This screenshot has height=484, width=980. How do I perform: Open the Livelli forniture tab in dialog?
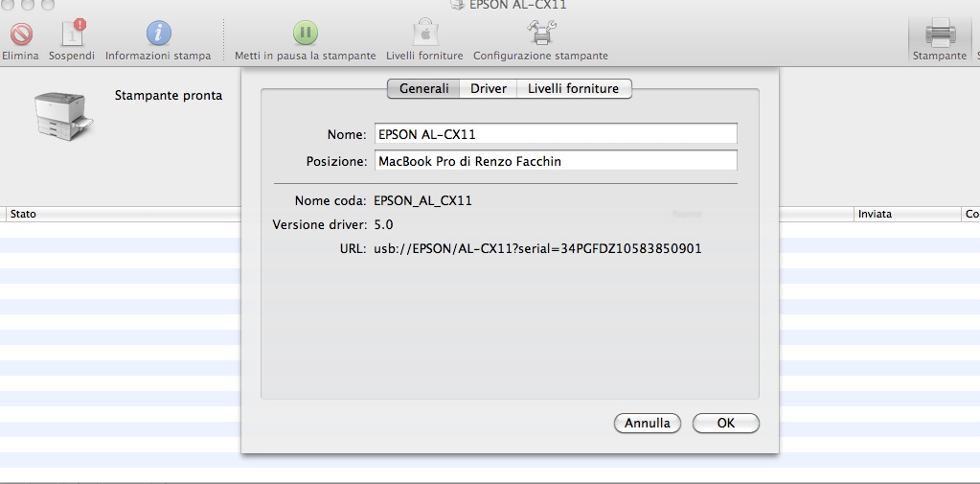click(574, 89)
